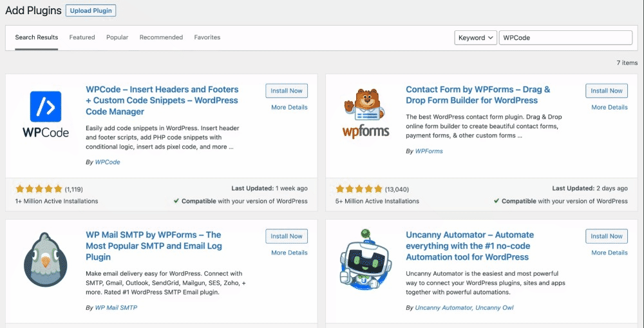
Task: Install Contact Form by WPForms
Action: 607,91
